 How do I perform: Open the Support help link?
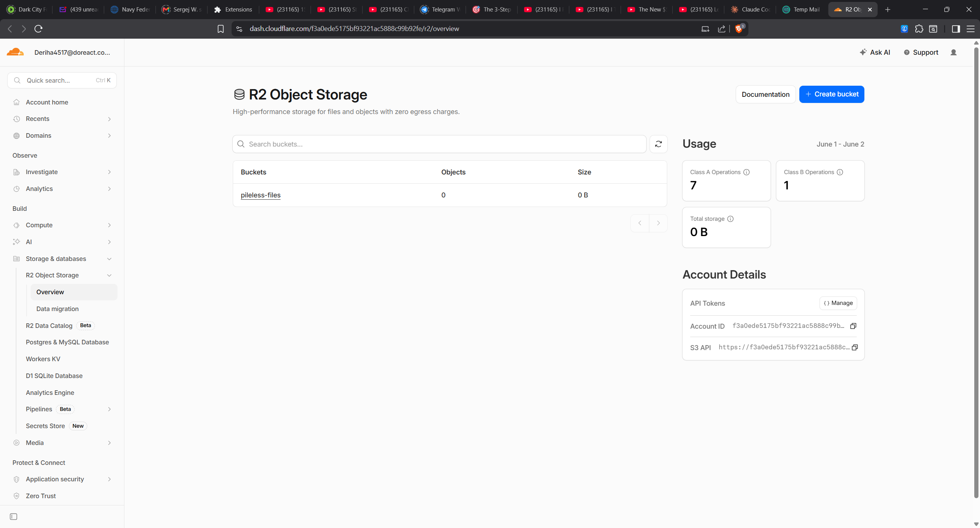pyautogui.click(x=921, y=52)
